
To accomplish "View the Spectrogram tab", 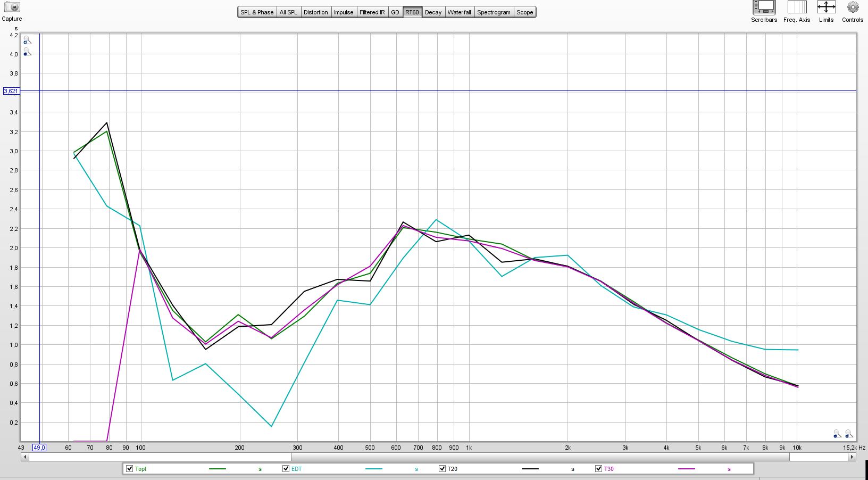I will (494, 12).
